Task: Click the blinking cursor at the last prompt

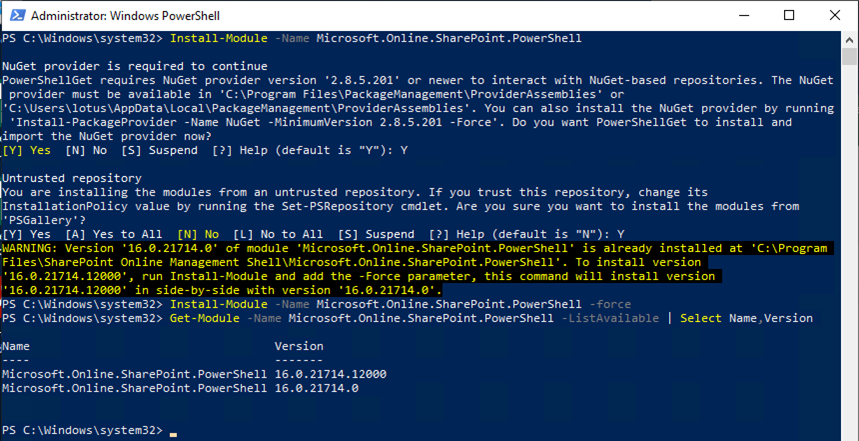Action: pyautogui.click(x=173, y=434)
